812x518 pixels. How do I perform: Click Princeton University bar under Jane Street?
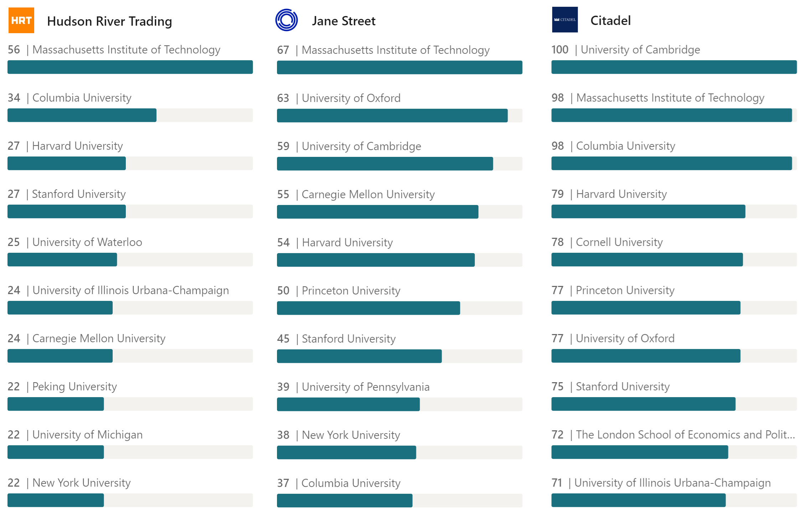pos(400,308)
